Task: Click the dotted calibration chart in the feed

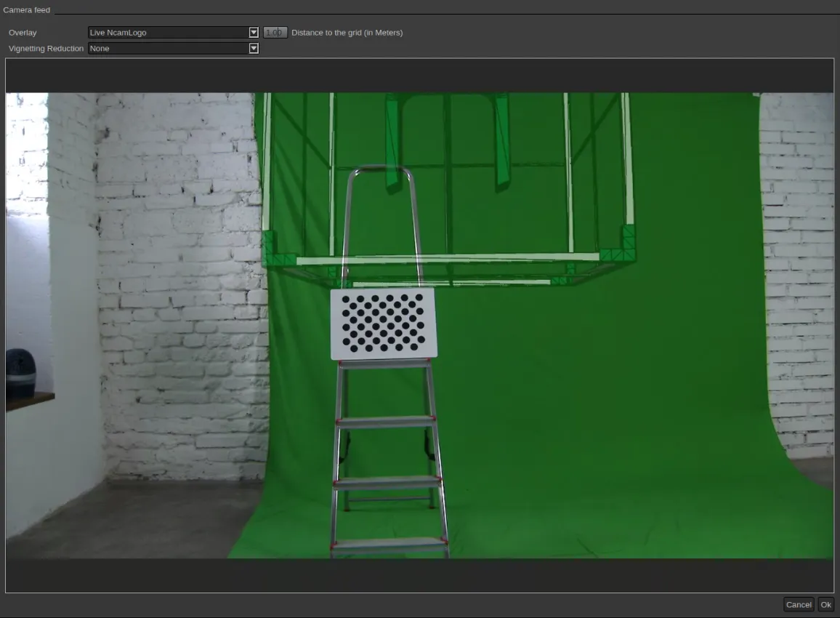Action: point(384,324)
